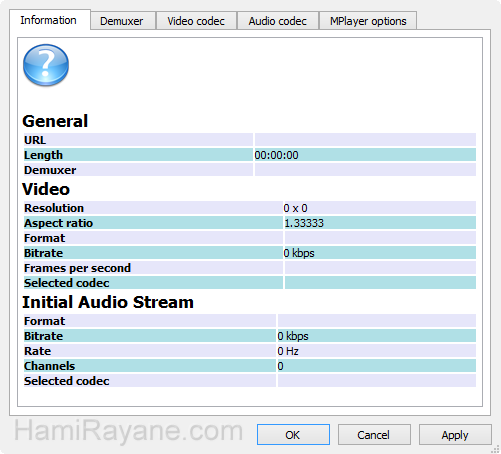
Task: Click the Rate value 0 Hz
Action: tap(288, 351)
